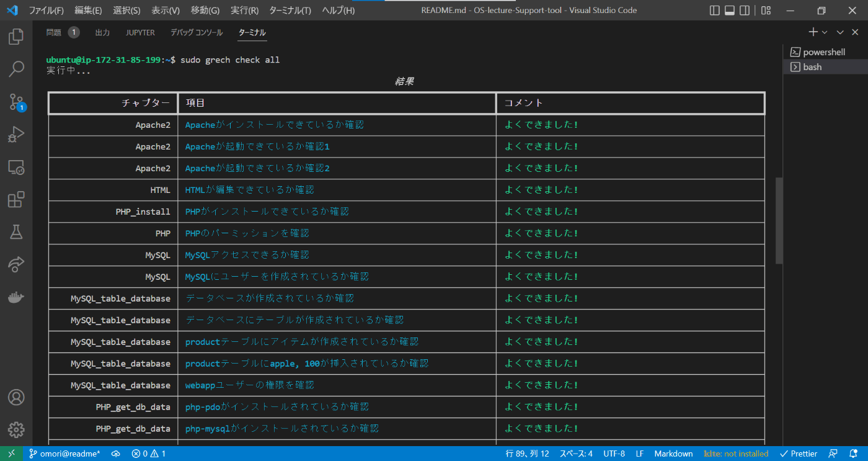The width and height of the screenshot is (868, 461).
Task: Select the ターミナル tab
Action: [x=252, y=32]
